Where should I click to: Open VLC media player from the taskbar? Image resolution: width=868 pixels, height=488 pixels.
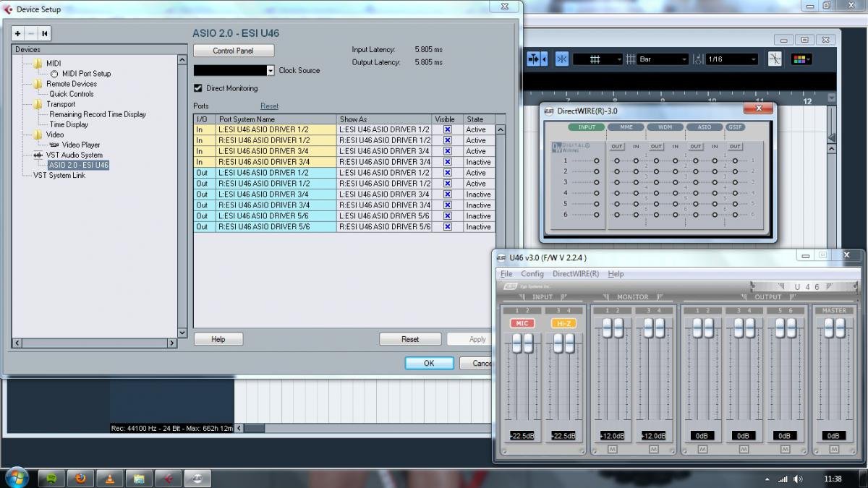[109, 478]
